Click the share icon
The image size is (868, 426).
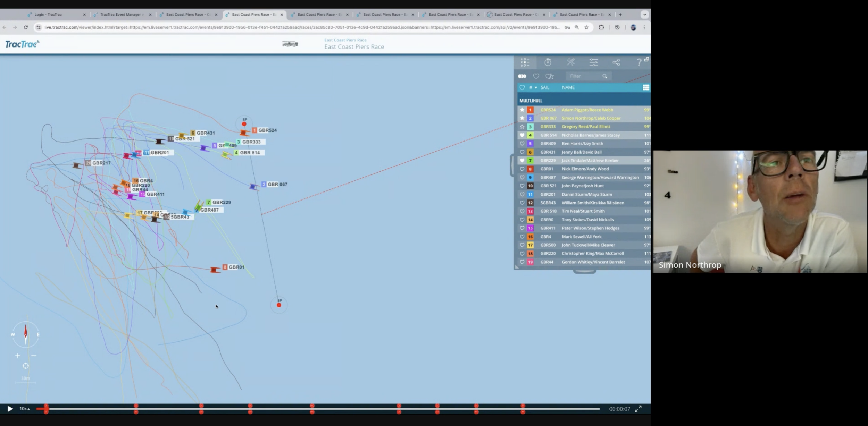[x=616, y=62]
